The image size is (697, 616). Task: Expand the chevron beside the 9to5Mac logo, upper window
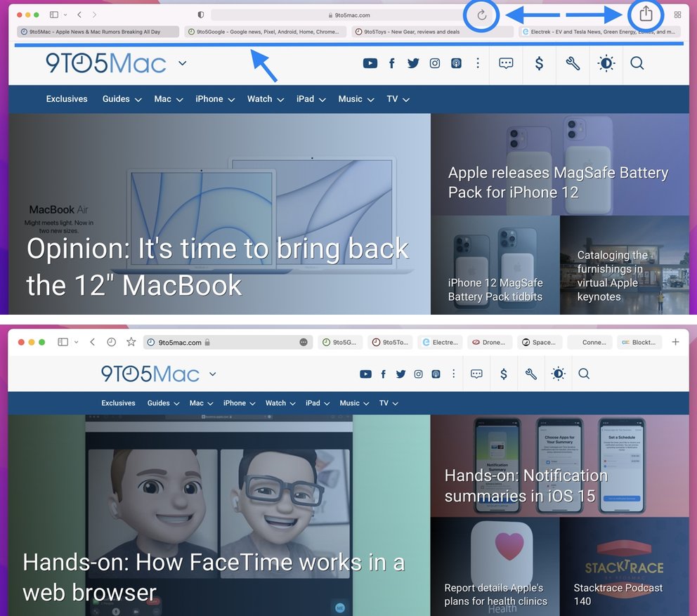point(182,63)
